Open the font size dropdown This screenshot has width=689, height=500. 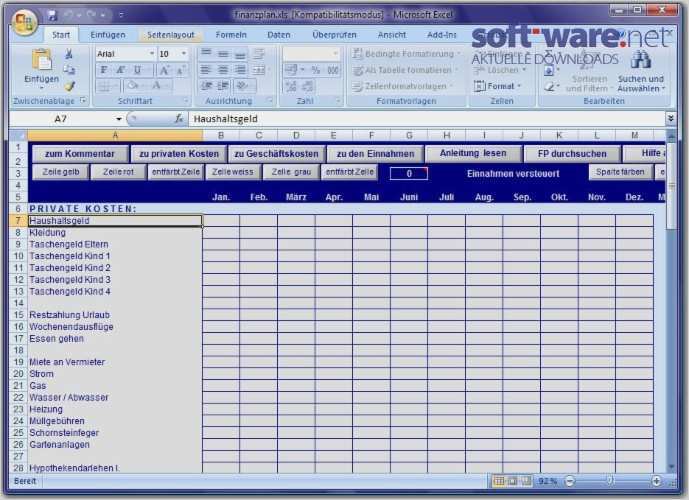coord(183,54)
